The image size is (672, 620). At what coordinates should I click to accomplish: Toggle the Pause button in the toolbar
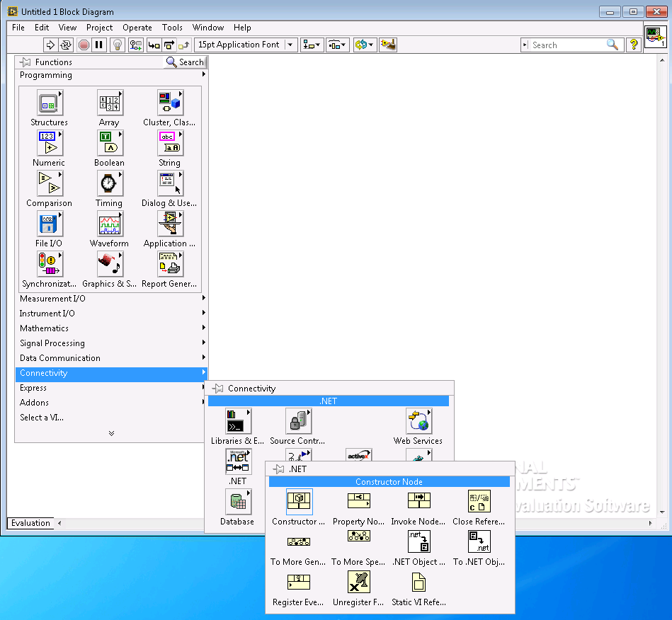point(99,45)
